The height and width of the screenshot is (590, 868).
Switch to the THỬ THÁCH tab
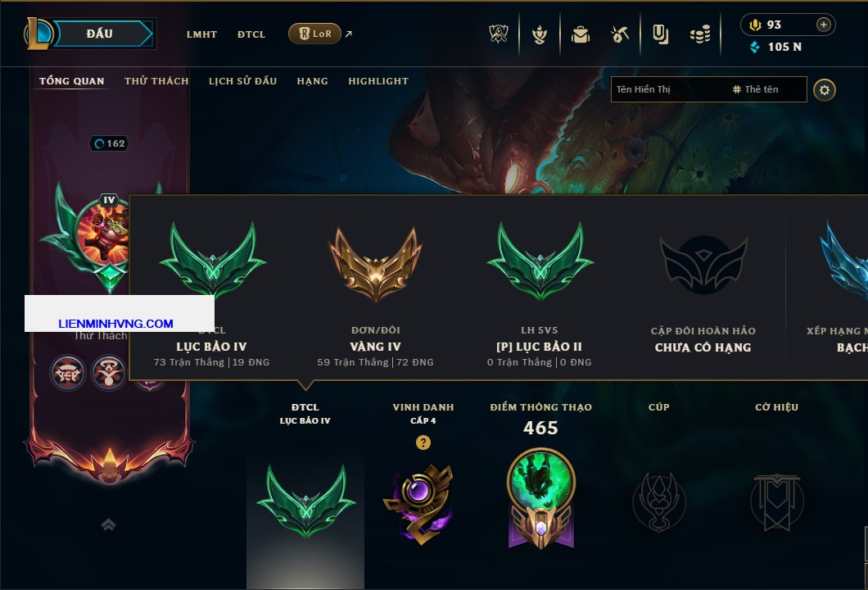pos(156,81)
